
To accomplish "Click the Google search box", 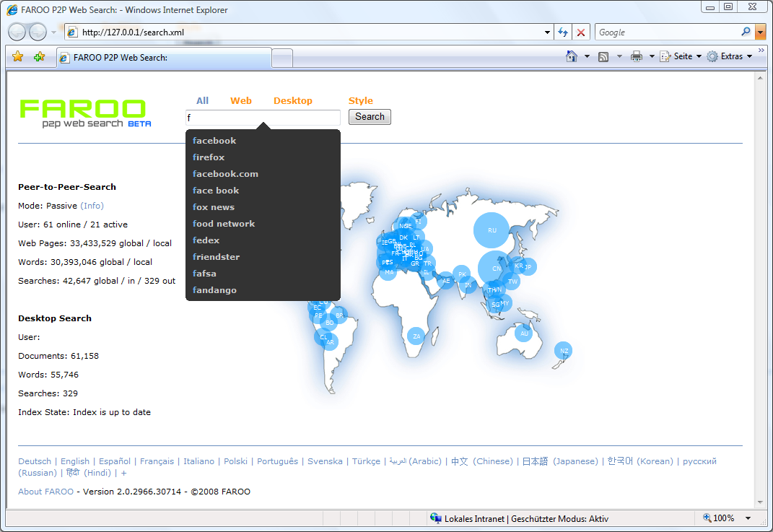I will pyautogui.click(x=668, y=32).
